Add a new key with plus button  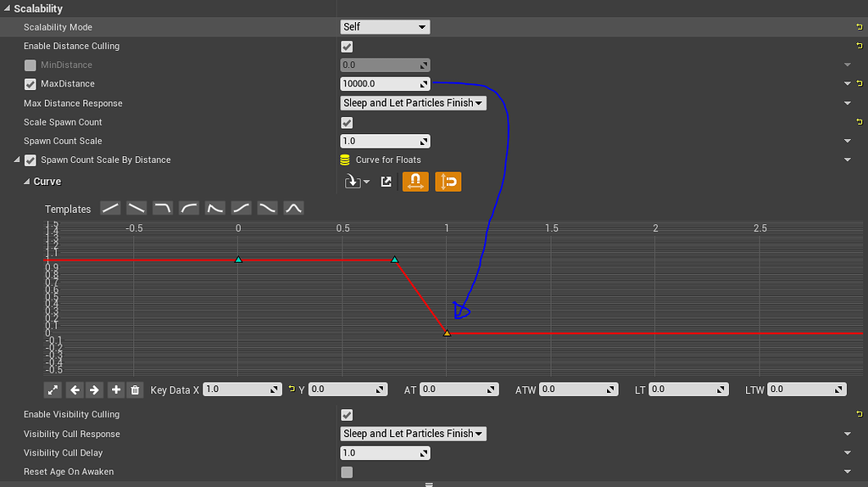[116, 390]
